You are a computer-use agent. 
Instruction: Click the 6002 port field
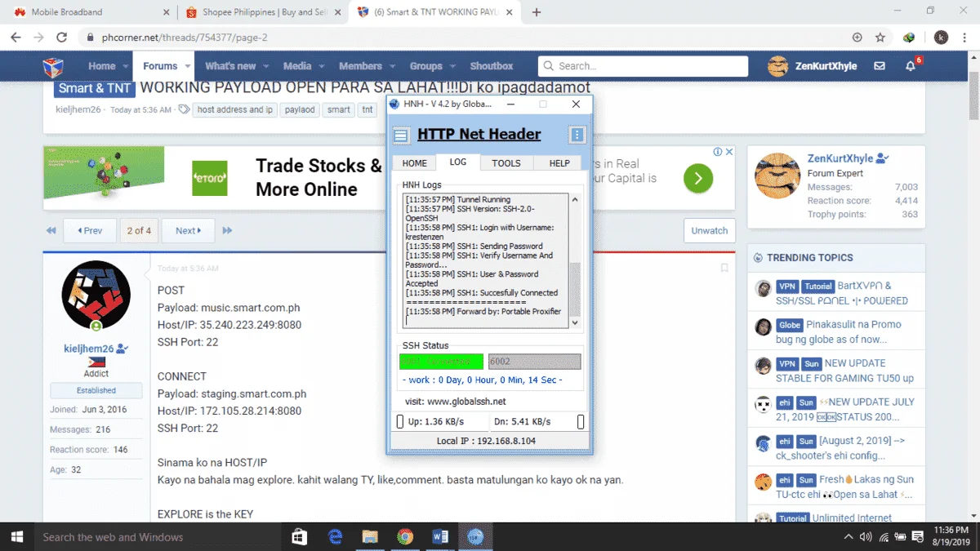click(x=534, y=362)
